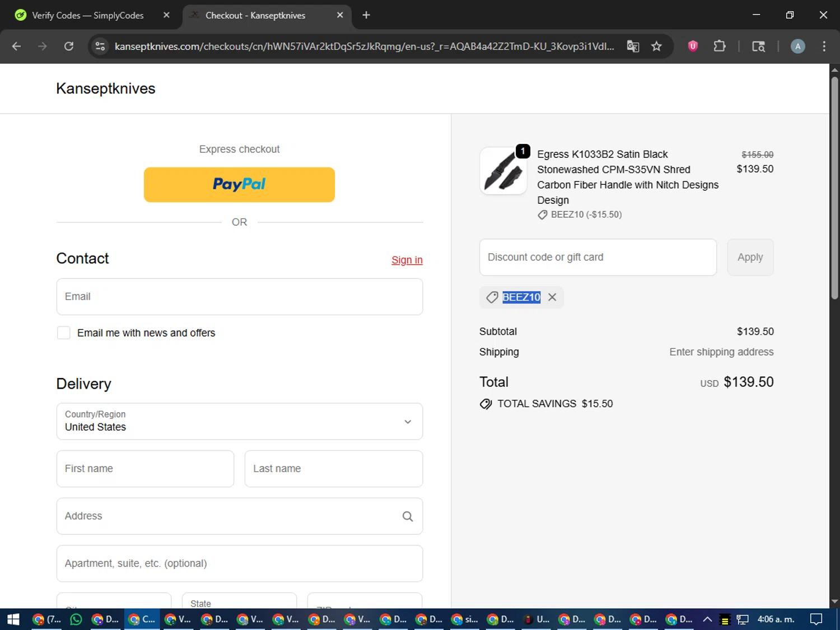Open the Windows Start menu

coord(13,619)
